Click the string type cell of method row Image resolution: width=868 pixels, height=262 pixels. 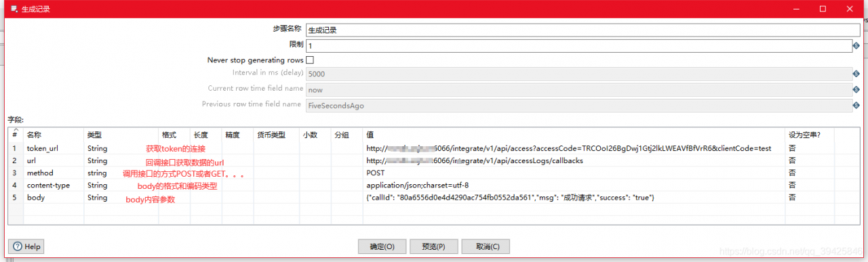tap(121, 173)
